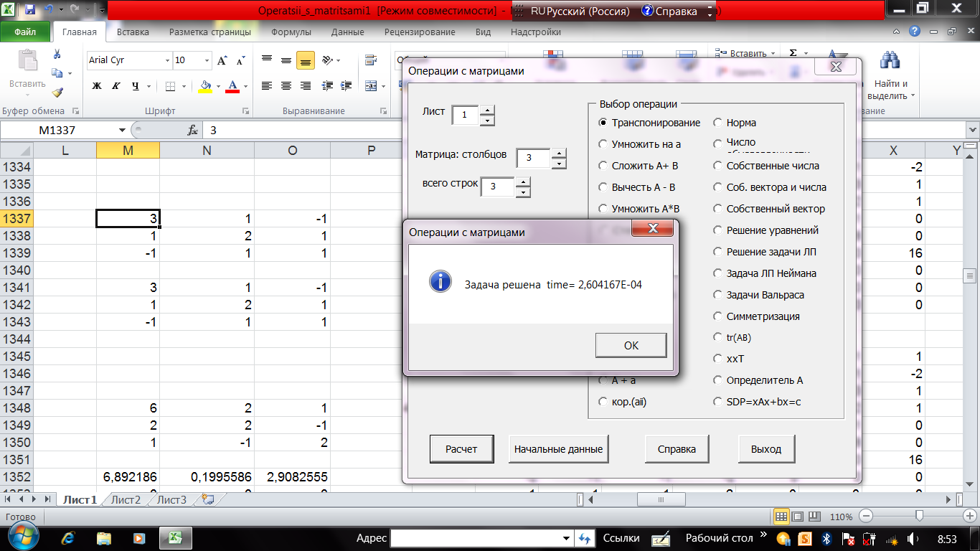Increase font size with large A icon

[x=222, y=61]
